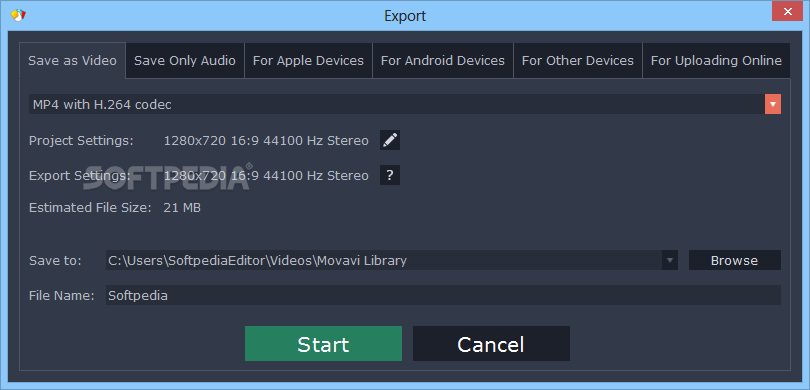Go to the For Uploading Online tab
The width and height of the screenshot is (810, 390).
(716, 60)
